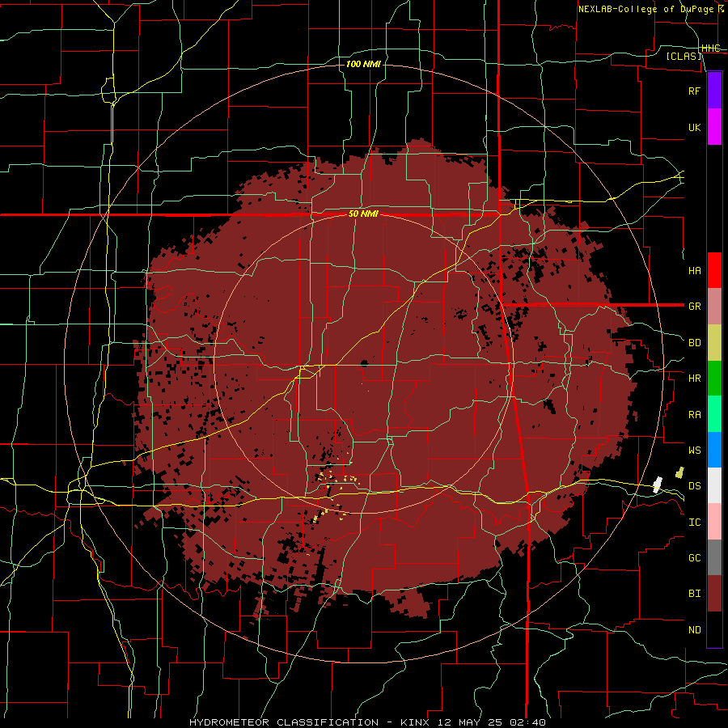Click the GR pink legend swatch
The height and width of the screenshot is (728, 728).
pos(714,306)
